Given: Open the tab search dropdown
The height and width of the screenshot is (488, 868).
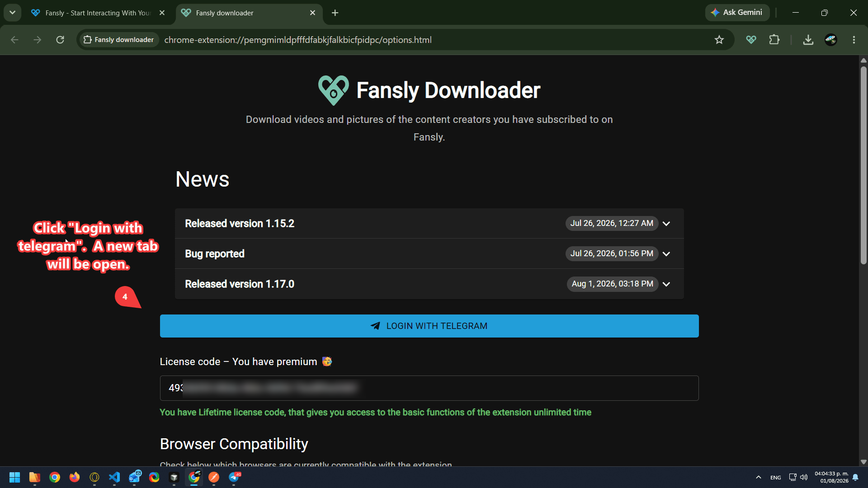Looking at the screenshot, I should tap(13, 13).
